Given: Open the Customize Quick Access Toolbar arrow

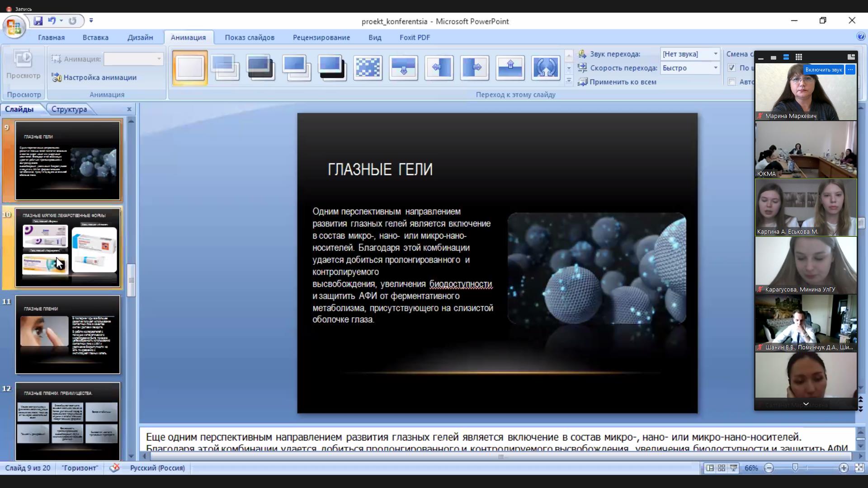Looking at the screenshot, I should pyautogui.click(x=91, y=21).
